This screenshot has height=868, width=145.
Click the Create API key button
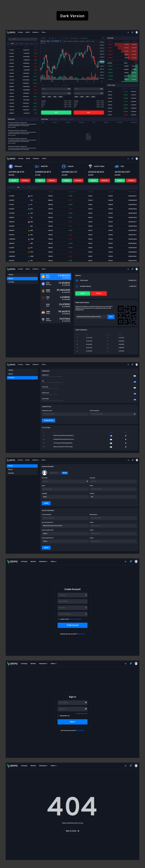[x=48, y=420]
